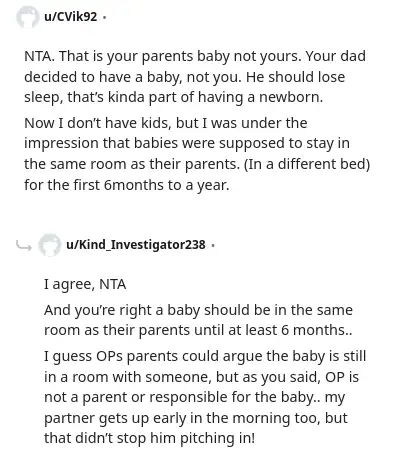
Task: Select the paragraph starting 'Now I don't have kids'
Action: 197,154
